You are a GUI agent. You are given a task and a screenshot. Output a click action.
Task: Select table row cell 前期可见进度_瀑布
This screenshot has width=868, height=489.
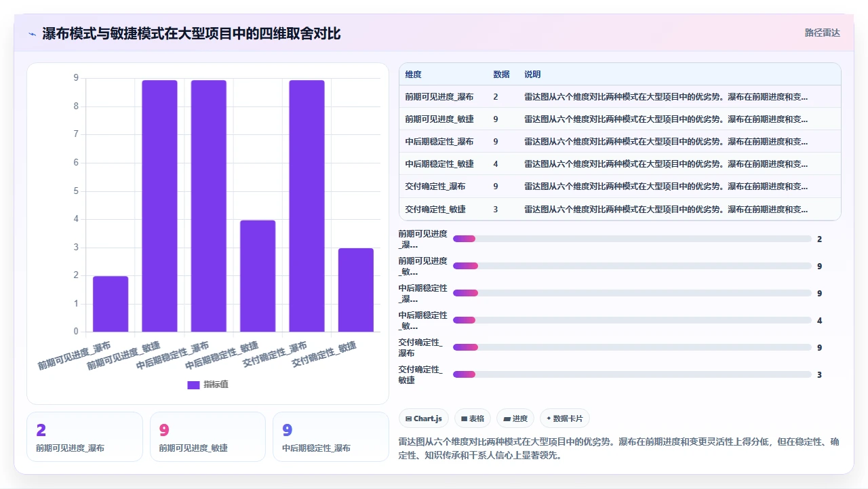pos(439,97)
